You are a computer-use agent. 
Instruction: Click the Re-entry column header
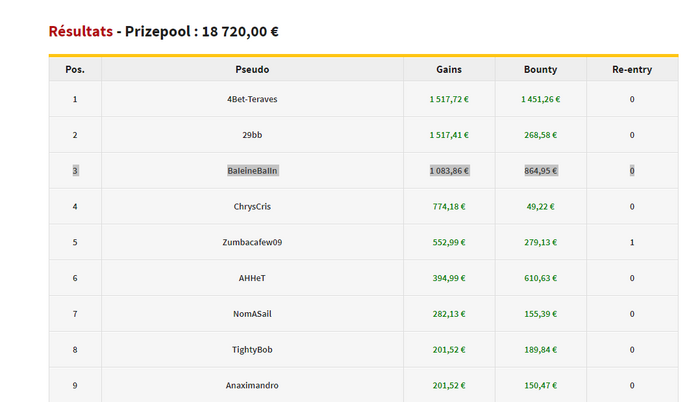click(x=632, y=69)
